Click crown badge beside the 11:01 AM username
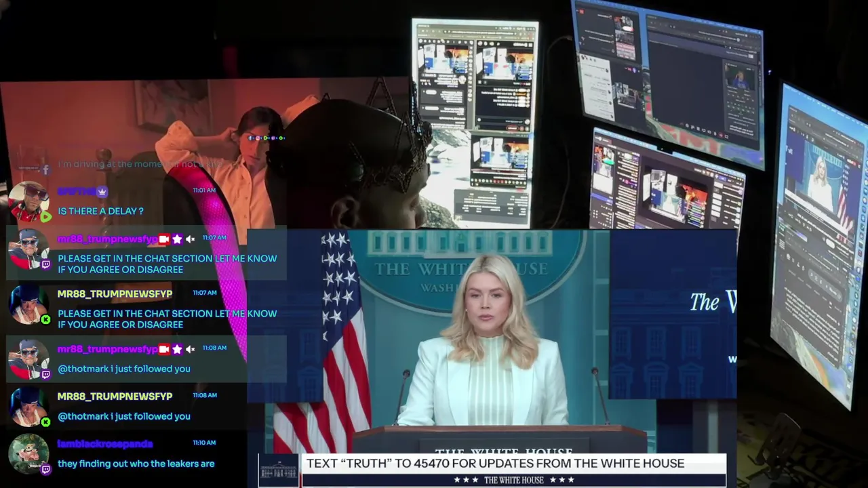Viewport: 868px width, 488px height. pyautogui.click(x=102, y=192)
